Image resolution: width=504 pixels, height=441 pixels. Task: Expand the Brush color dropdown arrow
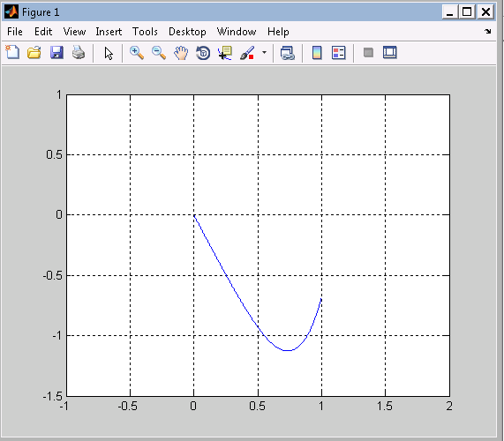[x=264, y=52]
